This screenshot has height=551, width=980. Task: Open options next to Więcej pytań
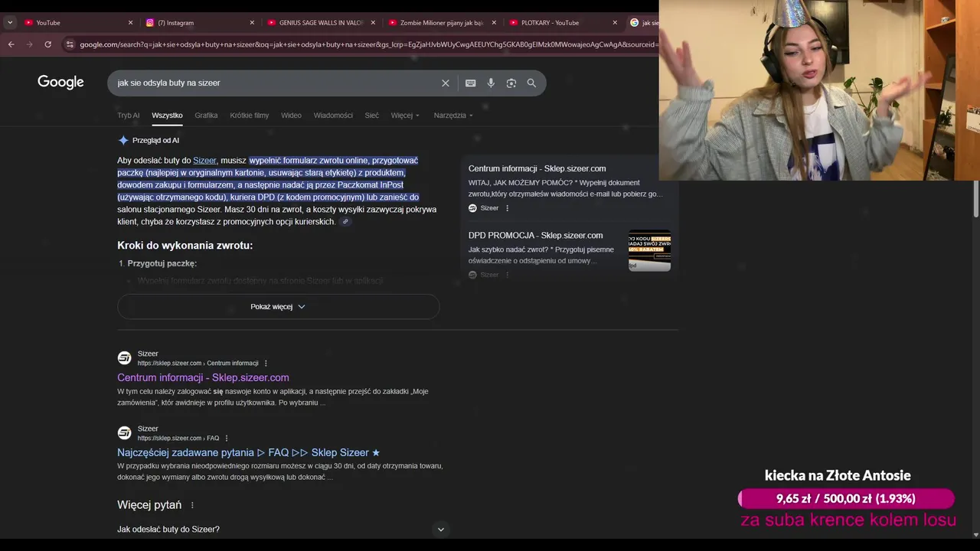(x=192, y=505)
